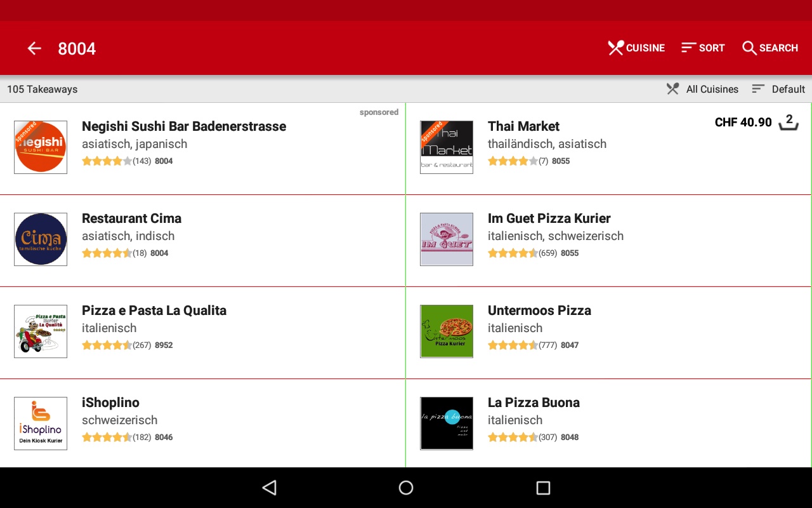
Task: Click 'thailändisch, asiatisch' cuisine text
Action: (547, 144)
